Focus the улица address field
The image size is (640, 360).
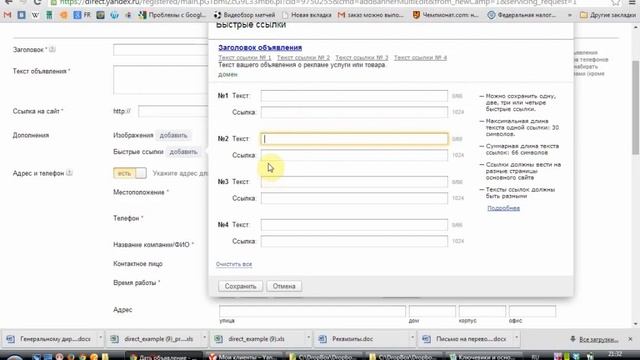pos(312,311)
